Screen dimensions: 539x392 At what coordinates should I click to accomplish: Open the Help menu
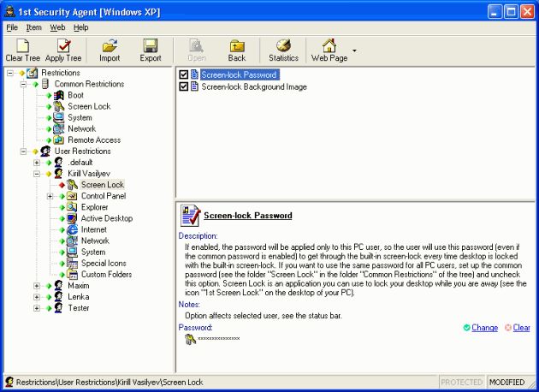pyautogui.click(x=80, y=27)
